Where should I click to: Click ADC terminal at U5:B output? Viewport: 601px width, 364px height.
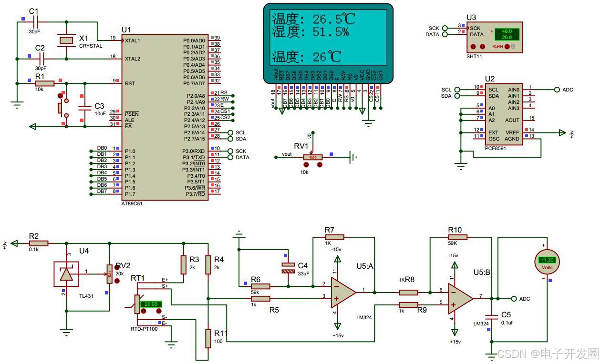point(513,299)
